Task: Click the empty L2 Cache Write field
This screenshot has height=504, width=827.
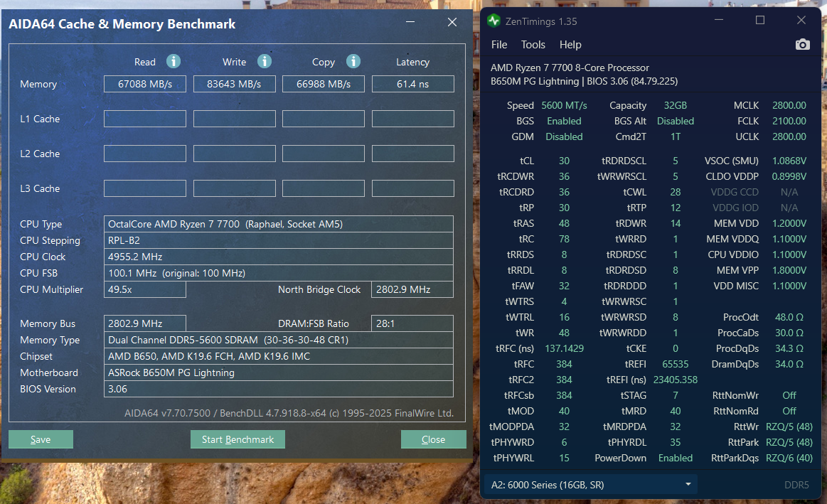Action: coord(234,154)
